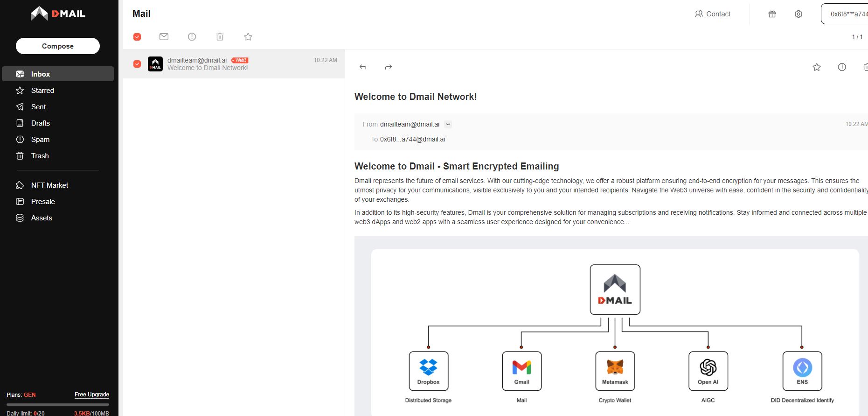Expand the sender details dropdown arrow
Viewport: 868px width, 416px height.
[x=448, y=124]
